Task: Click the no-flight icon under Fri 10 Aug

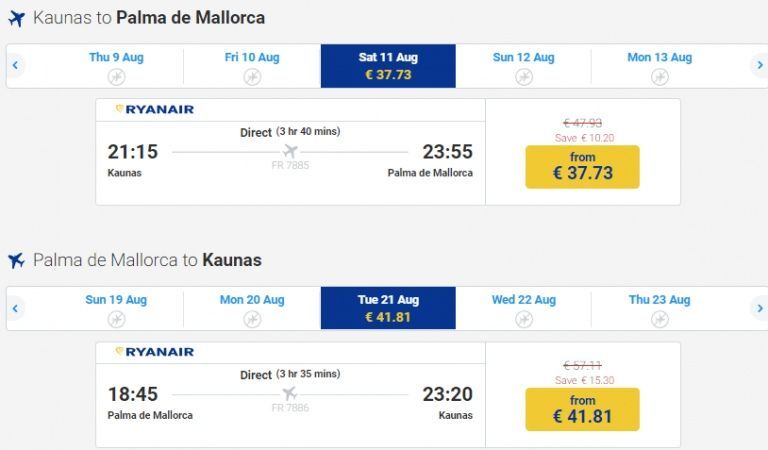Action: 252,77
